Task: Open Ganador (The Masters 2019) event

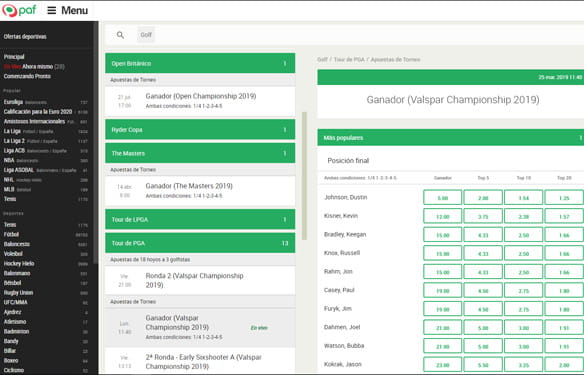Action: coord(200,191)
